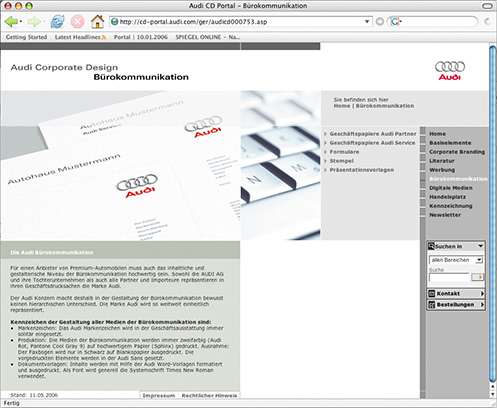Screen dimensions: 497x408
Task: Open the allen Bereichen dropdown
Action: click(456, 260)
